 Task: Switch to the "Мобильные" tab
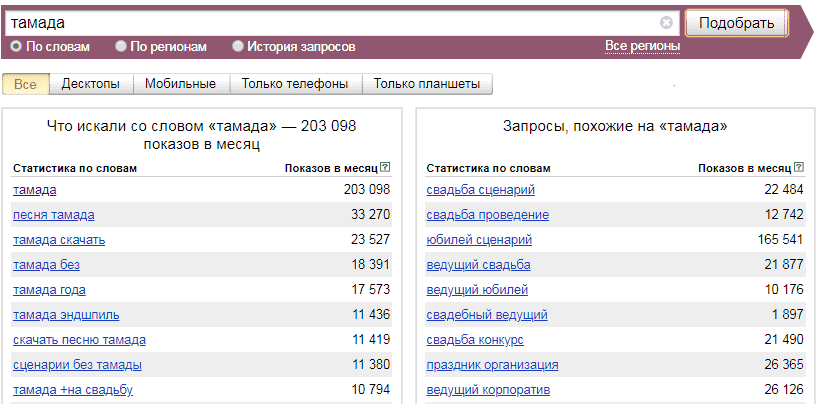coord(180,84)
